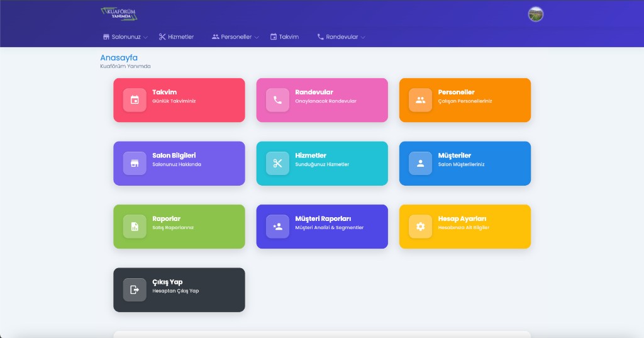The image size is (644, 338).
Task: Click the Kuaförüm Yanımda logo
Action: (119, 14)
